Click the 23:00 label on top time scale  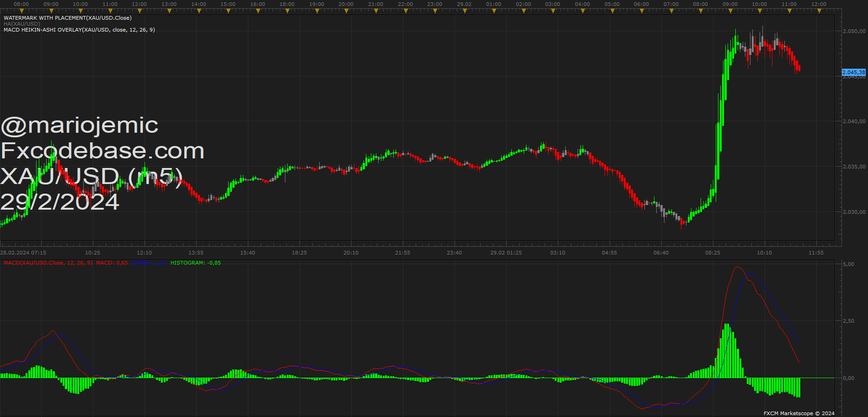click(434, 4)
